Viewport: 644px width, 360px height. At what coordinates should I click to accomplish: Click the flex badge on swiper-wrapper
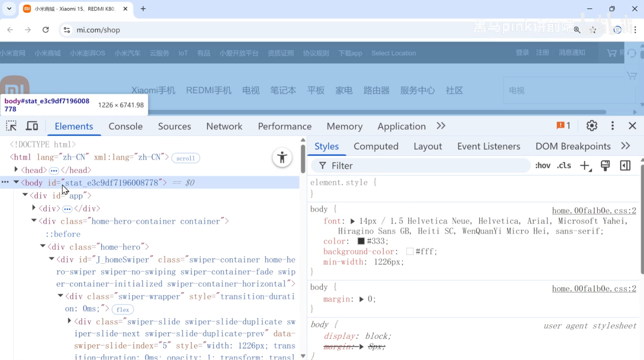point(123,310)
